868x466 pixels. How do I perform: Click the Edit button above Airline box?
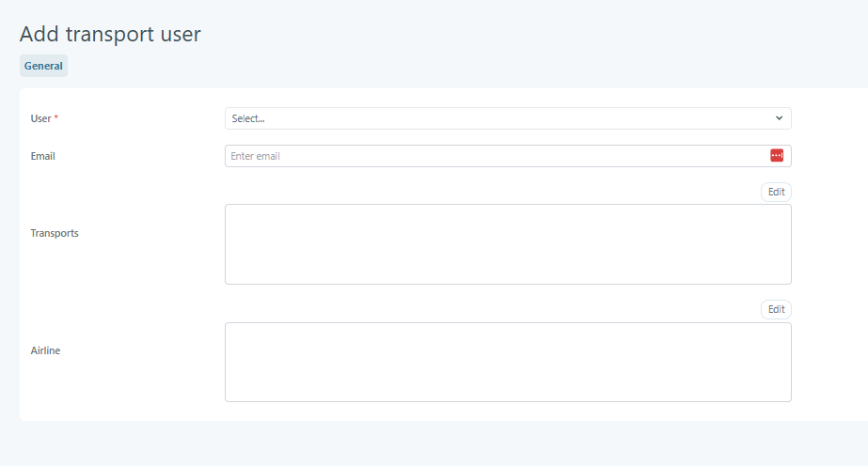(x=776, y=309)
